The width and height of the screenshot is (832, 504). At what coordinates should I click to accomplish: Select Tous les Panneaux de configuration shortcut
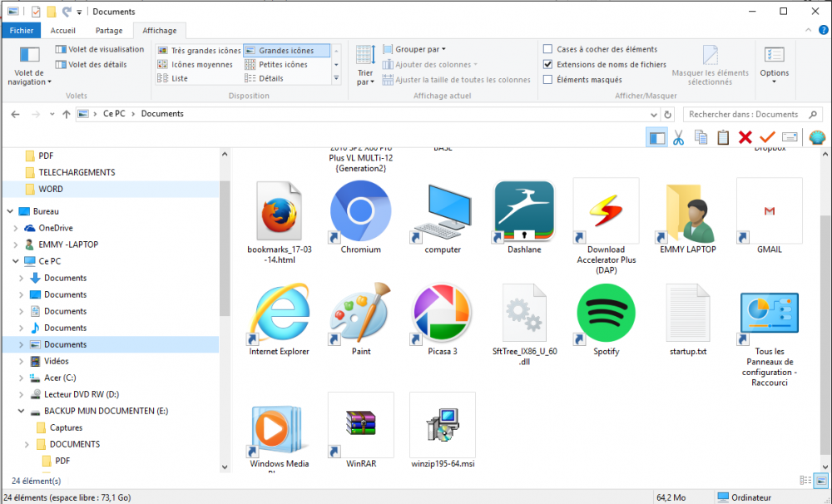(x=770, y=314)
